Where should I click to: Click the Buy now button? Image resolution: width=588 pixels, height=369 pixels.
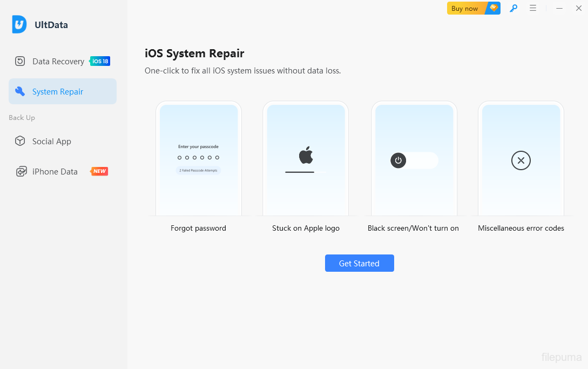[465, 8]
